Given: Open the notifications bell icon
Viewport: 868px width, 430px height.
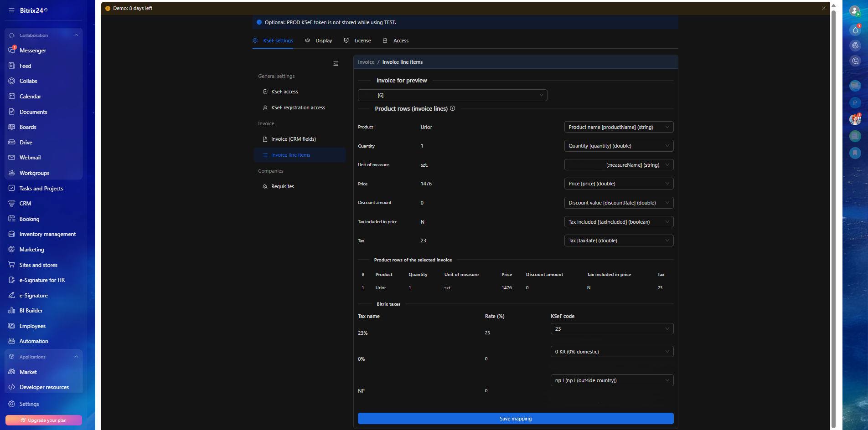Looking at the screenshot, I should [x=855, y=30].
